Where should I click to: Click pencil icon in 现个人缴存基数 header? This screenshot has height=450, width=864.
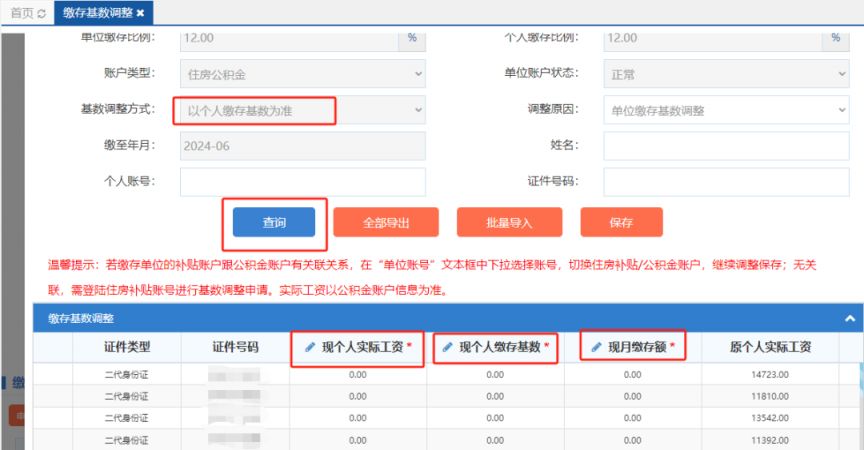(446, 347)
